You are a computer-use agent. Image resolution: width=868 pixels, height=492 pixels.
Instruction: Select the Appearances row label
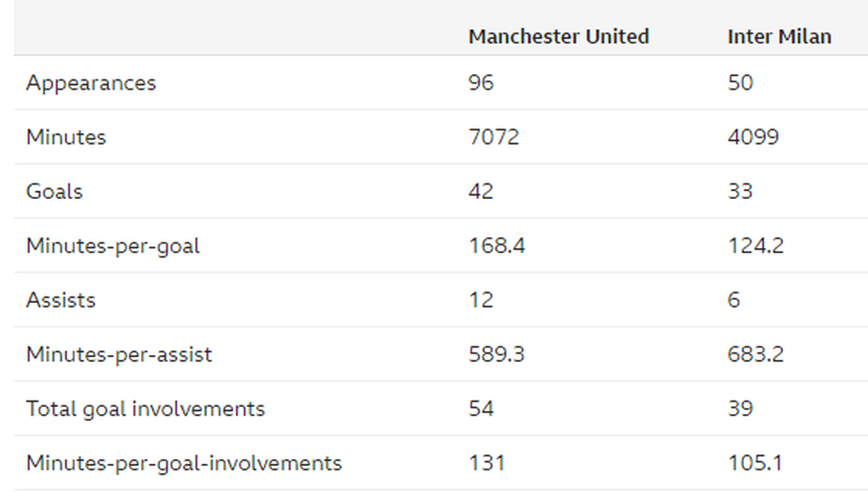click(90, 83)
